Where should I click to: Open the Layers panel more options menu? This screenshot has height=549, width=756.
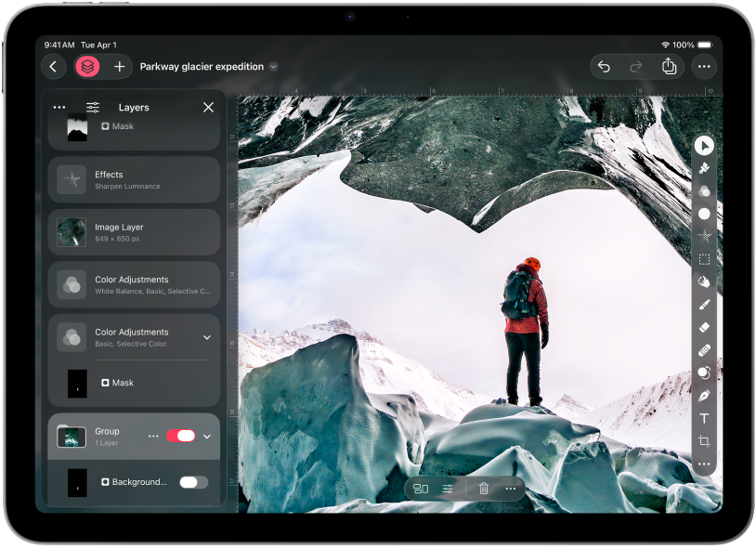(x=59, y=107)
